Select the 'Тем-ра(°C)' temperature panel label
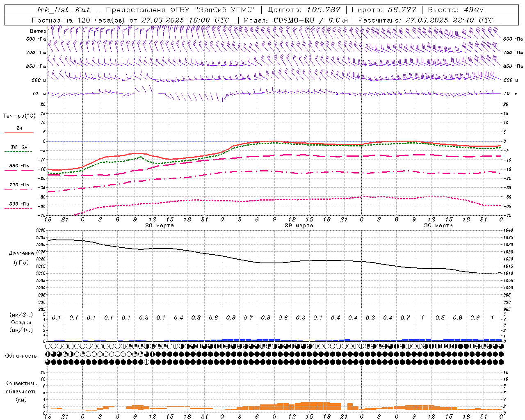Screen dimensions: 525x420 point(19,116)
